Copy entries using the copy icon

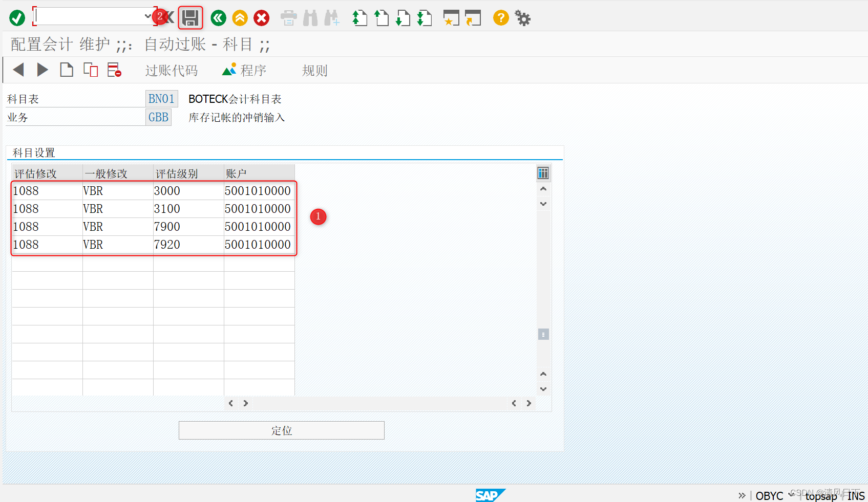coord(91,70)
